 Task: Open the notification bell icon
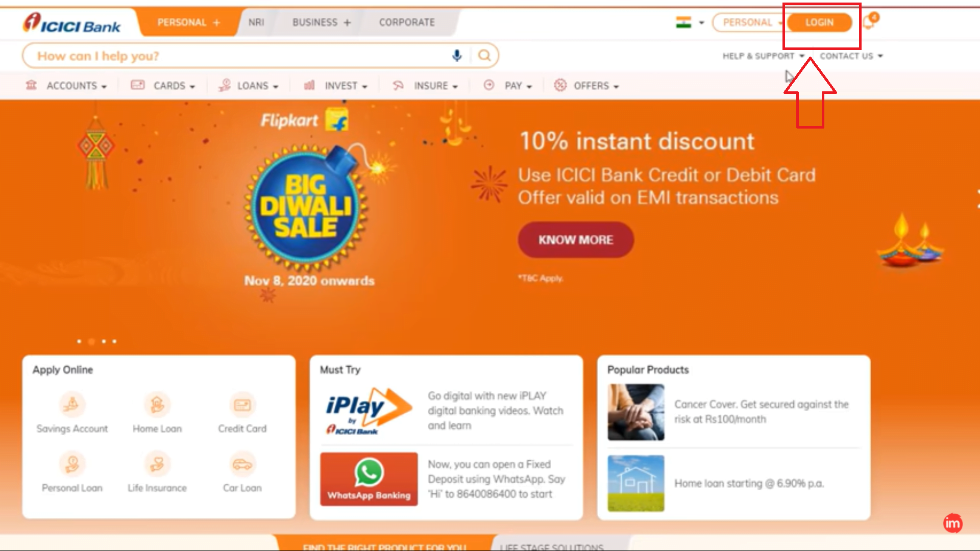(x=870, y=21)
